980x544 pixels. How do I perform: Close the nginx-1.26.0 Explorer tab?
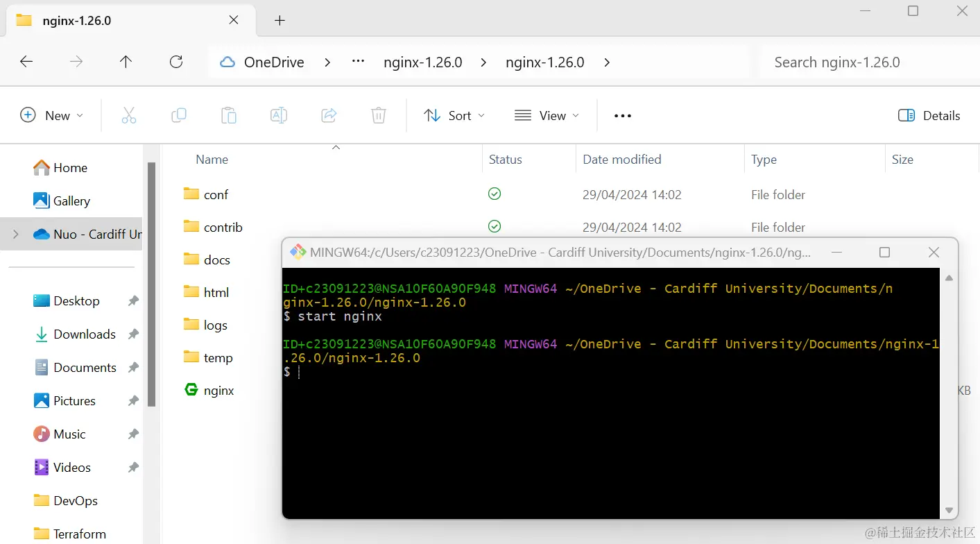point(234,20)
